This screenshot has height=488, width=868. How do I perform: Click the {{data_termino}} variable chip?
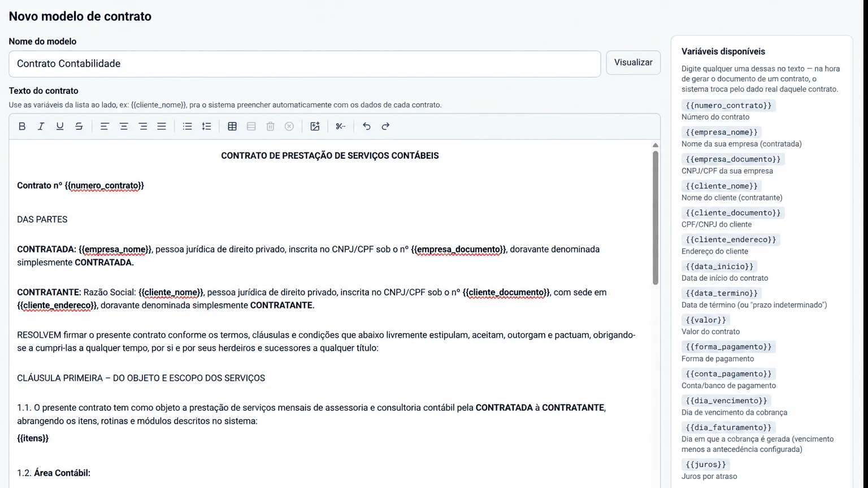tap(722, 293)
